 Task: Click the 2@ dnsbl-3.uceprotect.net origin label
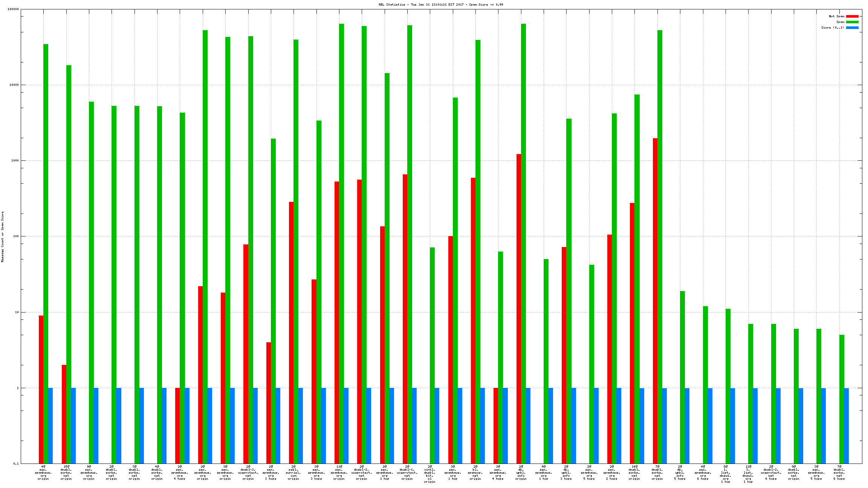click(x=248, y=473)
